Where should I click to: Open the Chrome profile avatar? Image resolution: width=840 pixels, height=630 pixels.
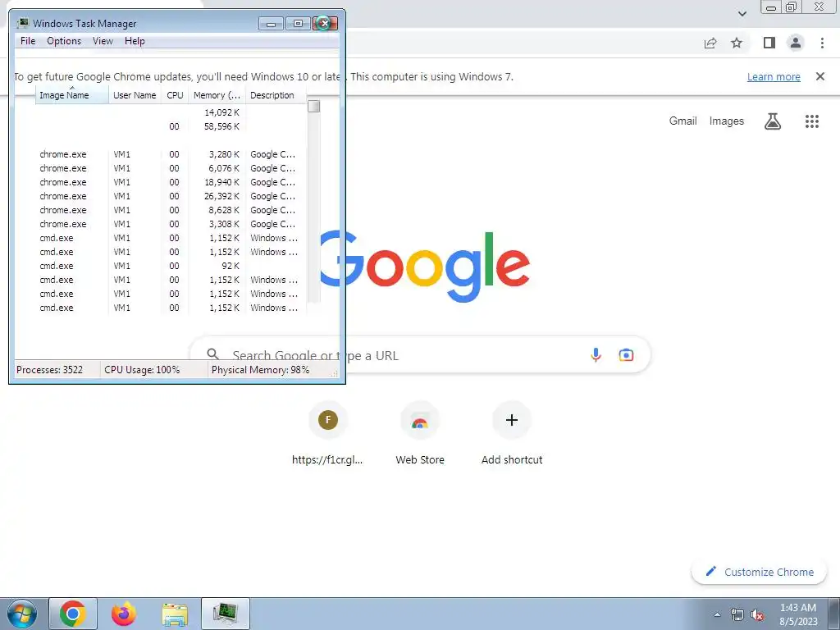(796, 43)
